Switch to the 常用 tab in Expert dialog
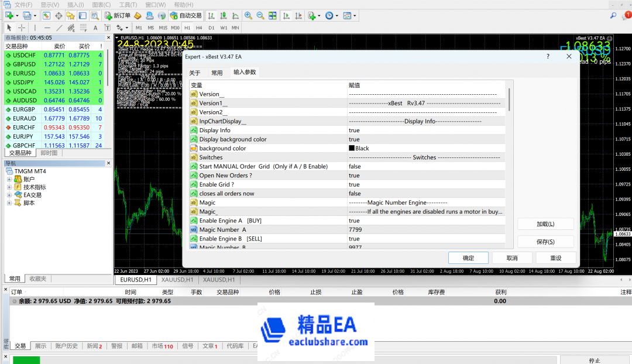This screenshot has width=632, height=364. (217, 73)
